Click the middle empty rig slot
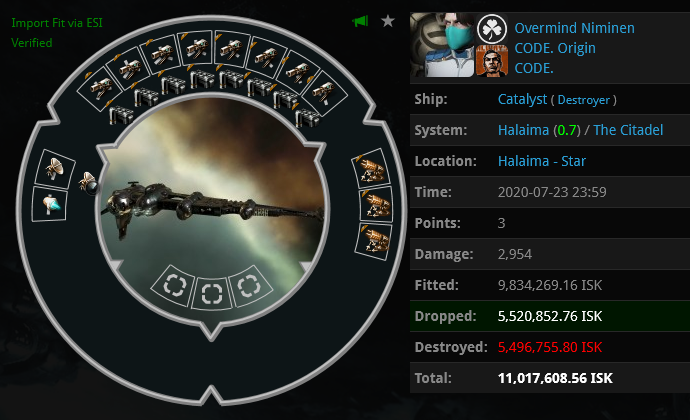Image resolution: width=690 pixels, height=420 pixels. tap(212, 294)
